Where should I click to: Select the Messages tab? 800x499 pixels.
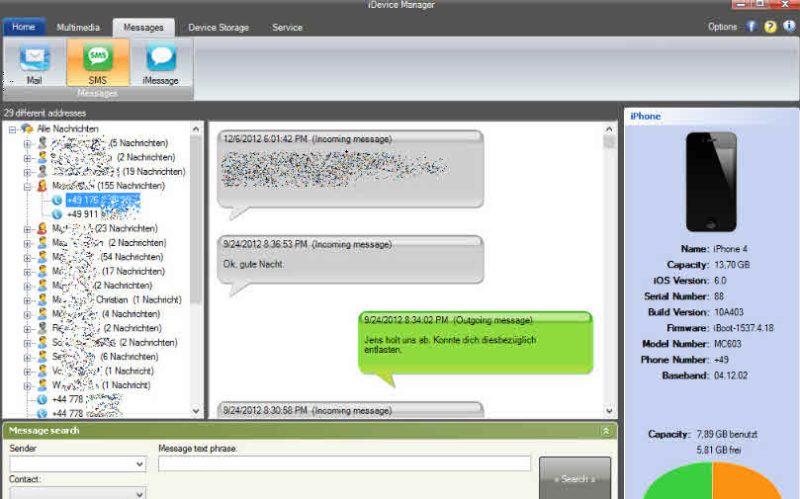(x=143, y=28)
